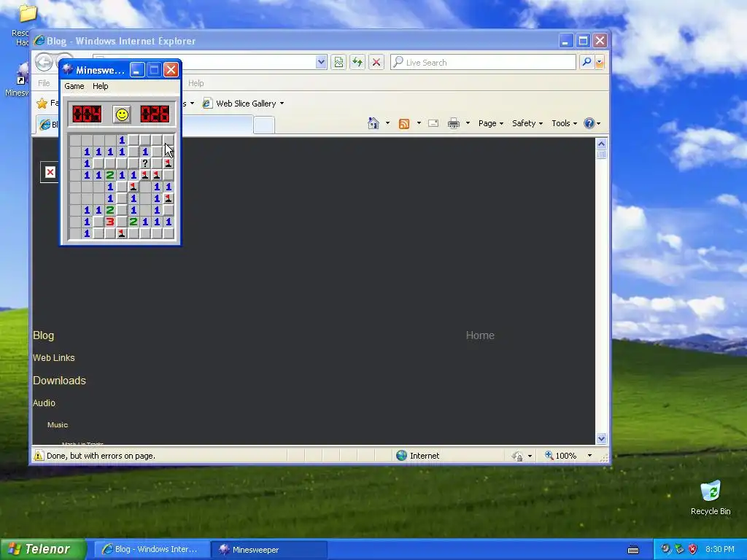747x560 pixels.
Task: Click the broken image placeholder on the page
Action: [50, 172]
